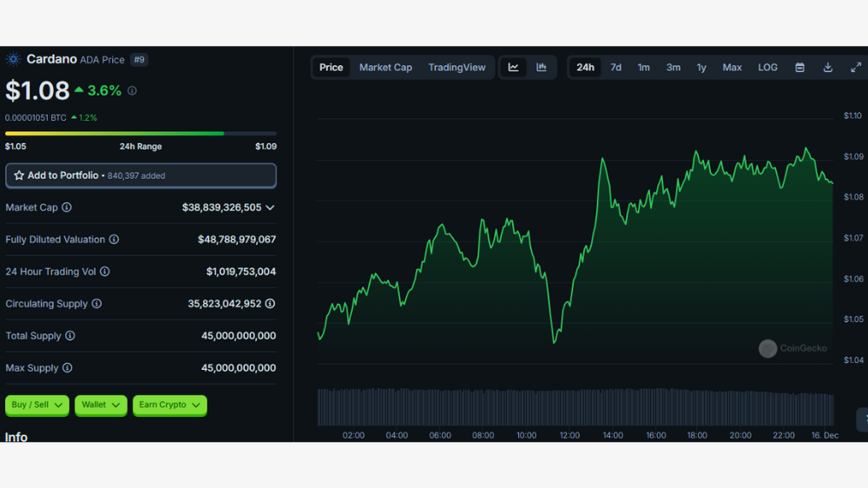Click the Info section heading
Viewport: 868px width, 488px height.
16,437
